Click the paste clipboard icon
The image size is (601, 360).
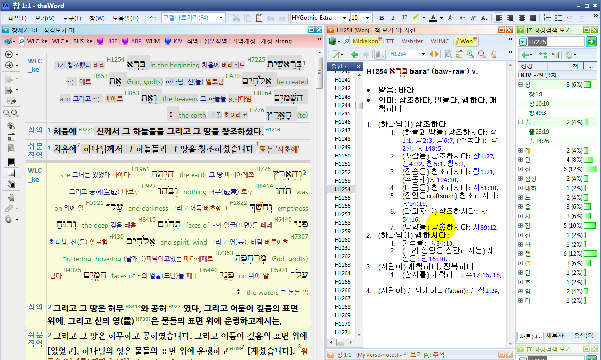(259, 18)
